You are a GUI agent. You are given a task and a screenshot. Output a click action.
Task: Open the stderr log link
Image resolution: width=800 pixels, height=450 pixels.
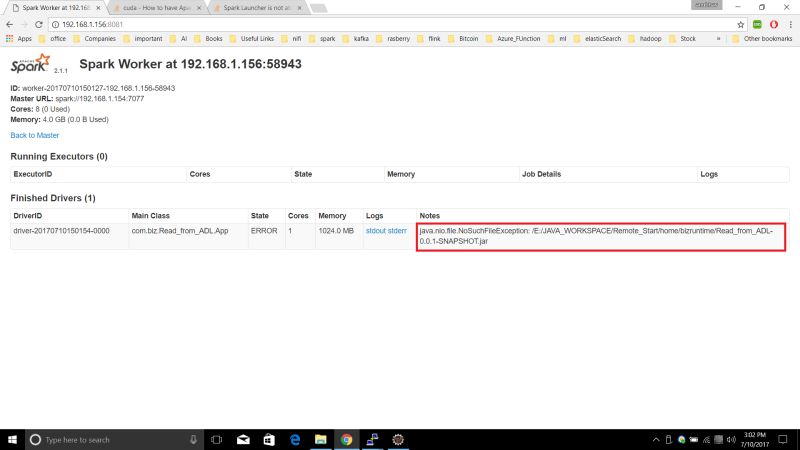tap(397, 231)
